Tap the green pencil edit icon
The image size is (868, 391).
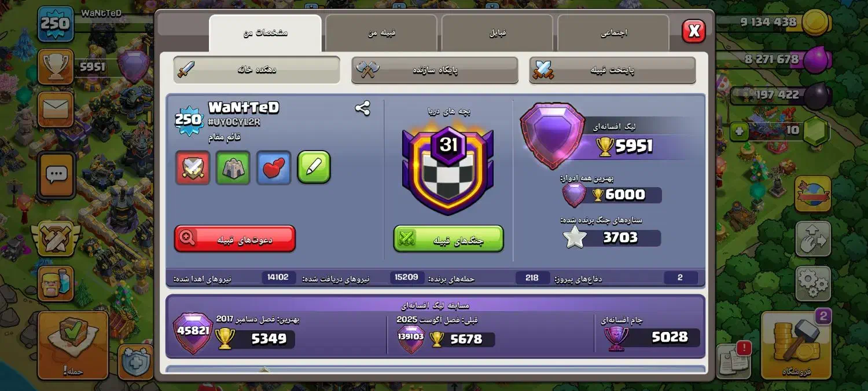(x=314, y=167)
